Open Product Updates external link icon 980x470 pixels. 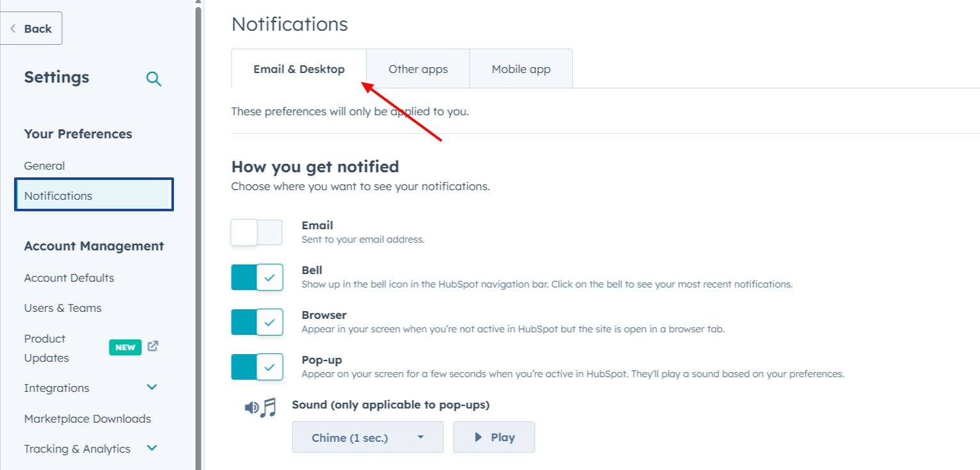point(153,346)
